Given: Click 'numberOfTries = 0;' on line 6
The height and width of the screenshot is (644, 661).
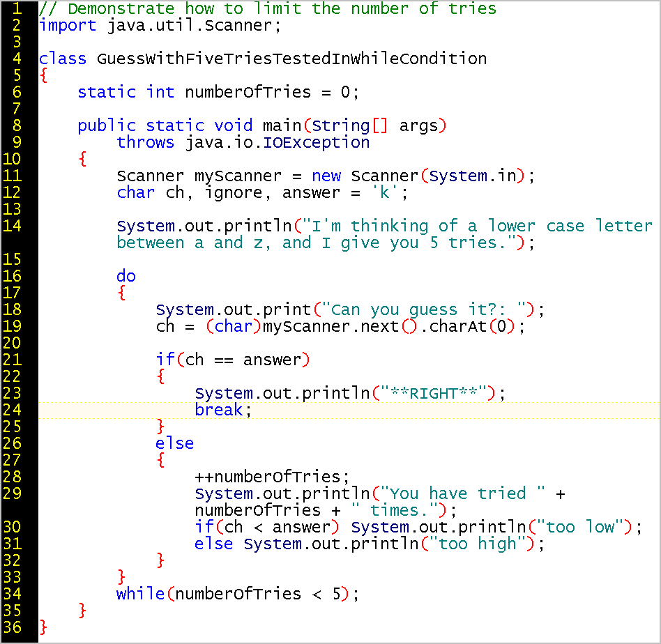Looking at the screenshot, I should coord(272,92).
